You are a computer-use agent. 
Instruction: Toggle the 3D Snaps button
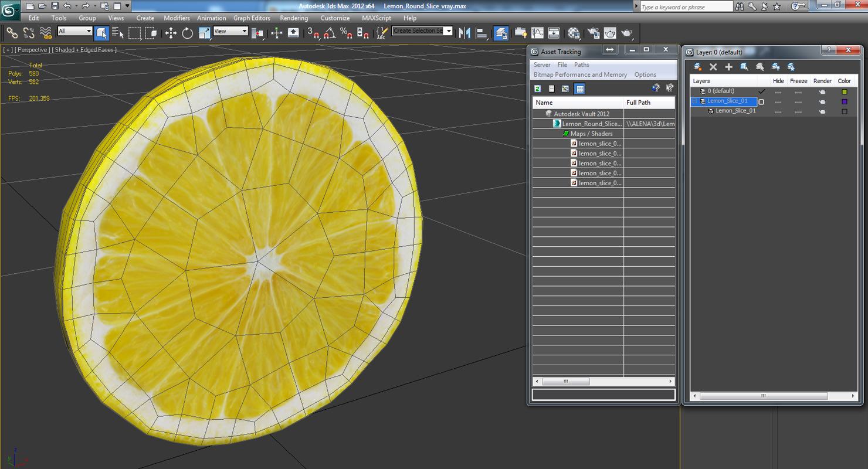pyautogui.click(x=313, y=33)
